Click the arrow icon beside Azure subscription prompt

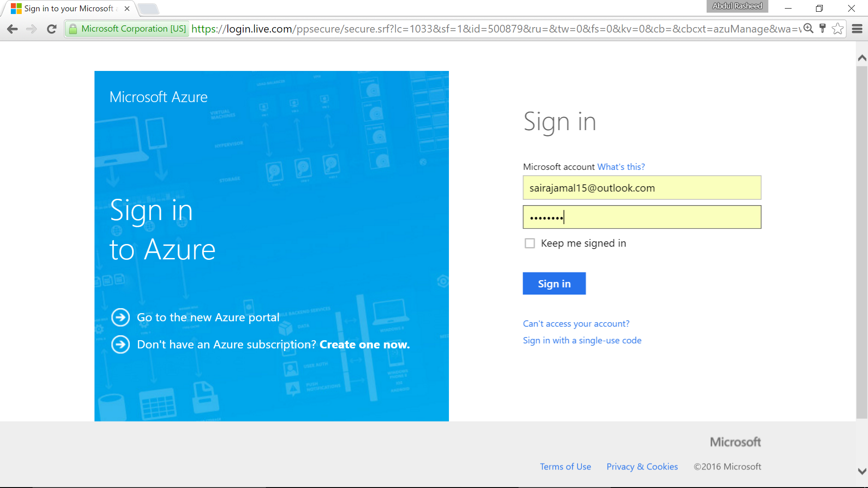121,344
